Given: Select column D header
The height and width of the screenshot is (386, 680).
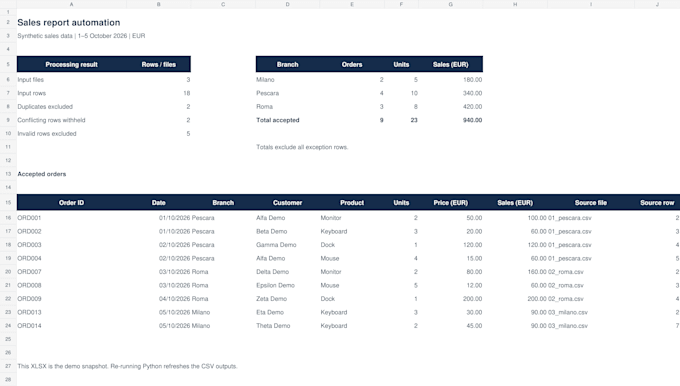Looking at the screenshot, I should tap(288, 4).
